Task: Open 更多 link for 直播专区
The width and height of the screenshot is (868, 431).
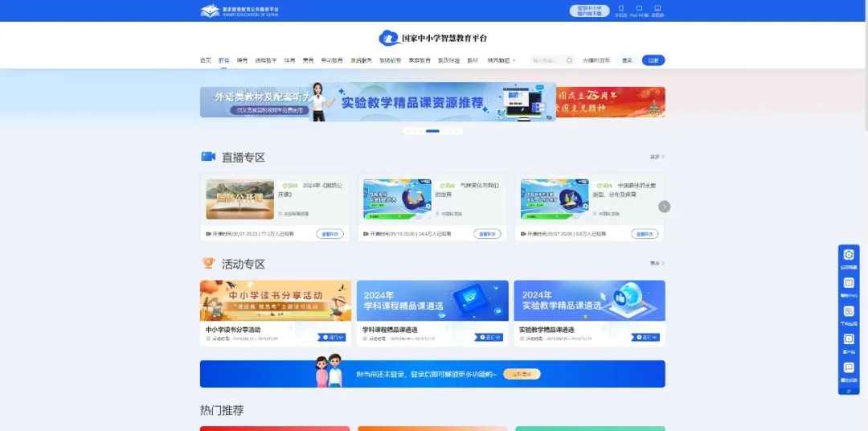Action: [657, 157]
